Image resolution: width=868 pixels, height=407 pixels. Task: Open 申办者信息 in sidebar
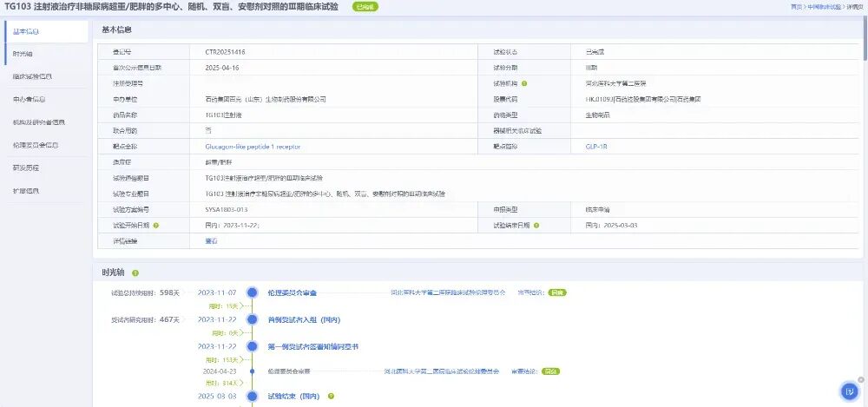pyautogui.click(x=30, y=99)
